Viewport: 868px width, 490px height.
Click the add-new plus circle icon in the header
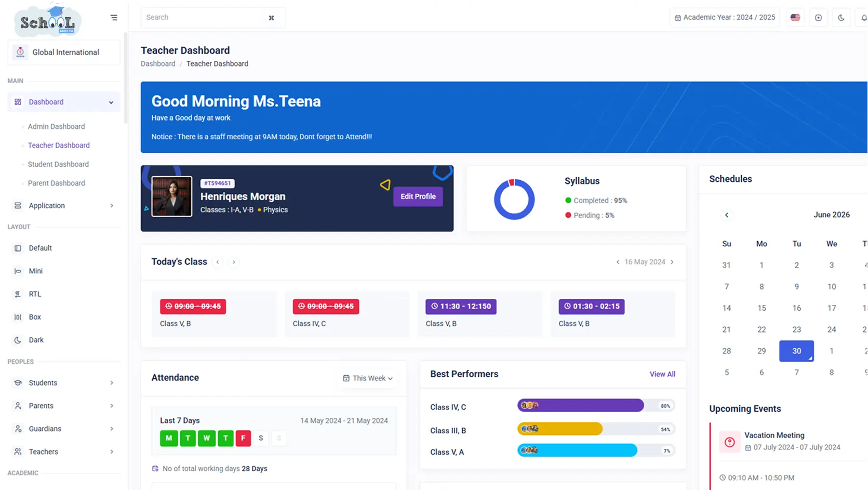point(818,18)
